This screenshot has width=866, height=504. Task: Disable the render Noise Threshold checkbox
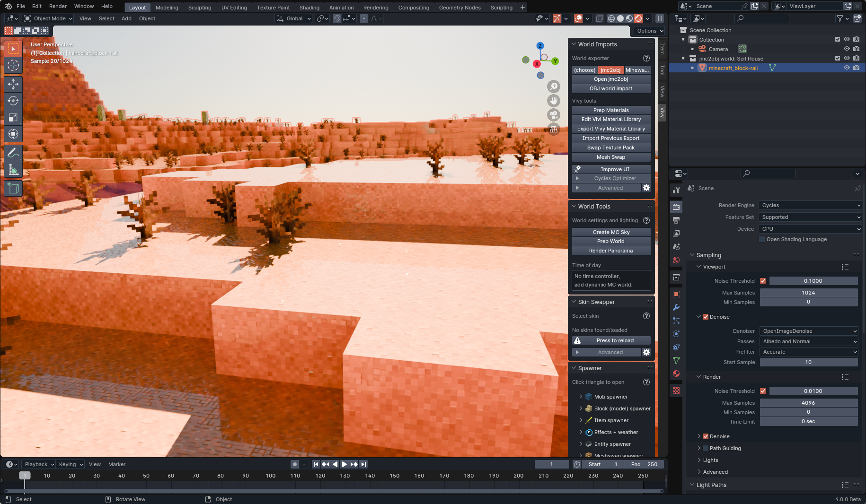(763, 391)
